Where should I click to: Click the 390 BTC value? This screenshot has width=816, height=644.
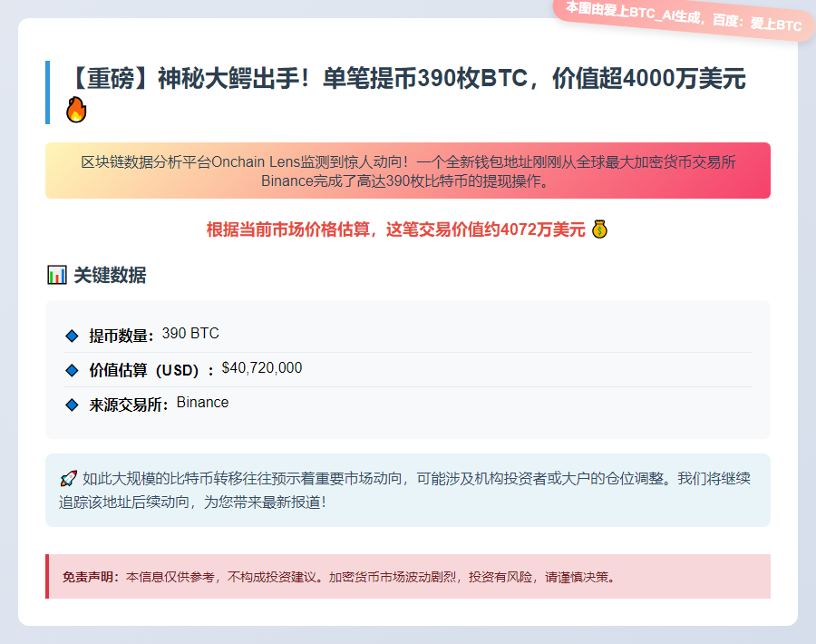(x=190, y=334)
